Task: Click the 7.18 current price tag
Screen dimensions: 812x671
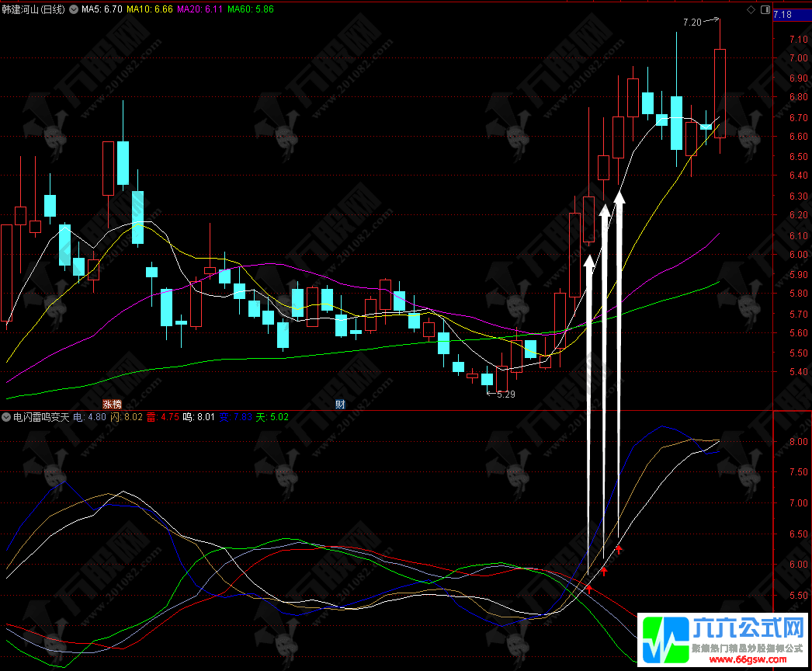Action: pos(783,15)
